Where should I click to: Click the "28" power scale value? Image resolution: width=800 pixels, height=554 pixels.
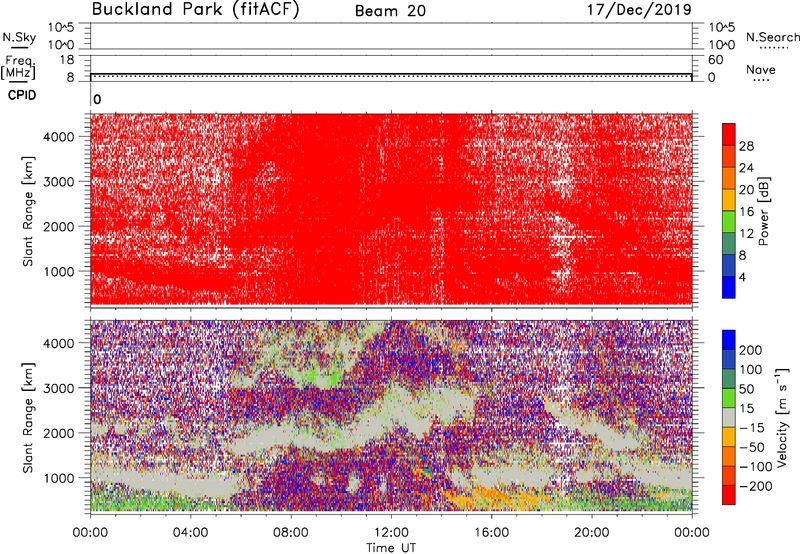pyautogui.click(x=746, y=146)
